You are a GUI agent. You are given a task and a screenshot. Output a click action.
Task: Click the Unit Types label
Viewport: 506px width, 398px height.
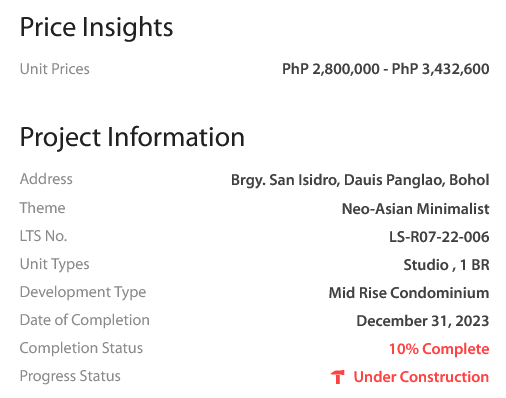coord(55,264)
